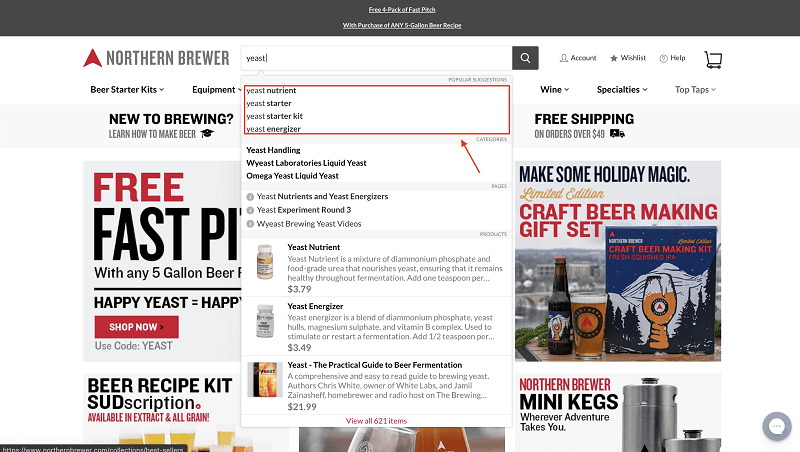Select suggestion yeast starter
Image resolution: width=800 pixels, height=452 pixels.
(268, 103)
